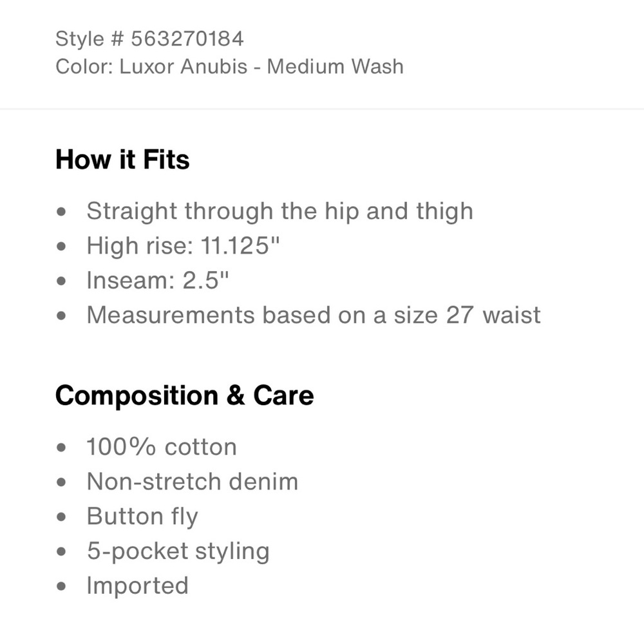Viewport: 644px width, 644px height.
Task: Click the Non-stretch denim item
Action: (192, 481)
